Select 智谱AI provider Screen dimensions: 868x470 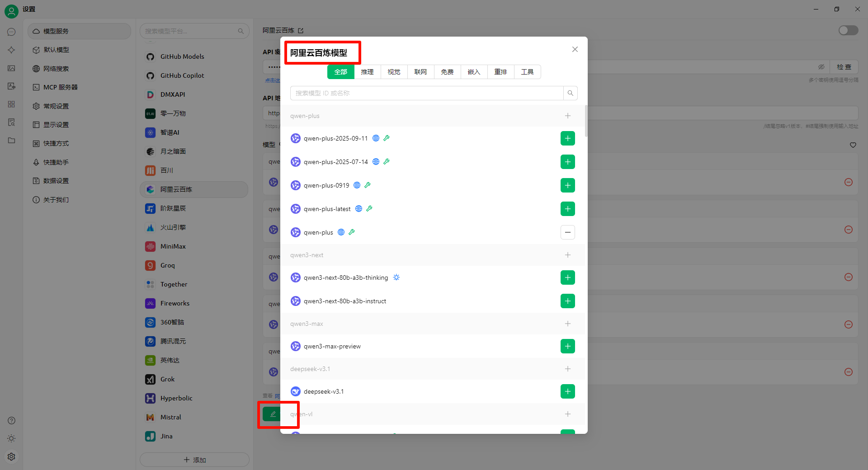click(194, 132)
